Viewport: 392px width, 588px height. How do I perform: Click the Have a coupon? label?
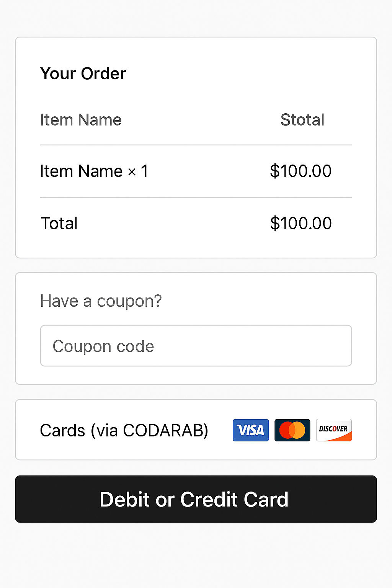(101, 301)
